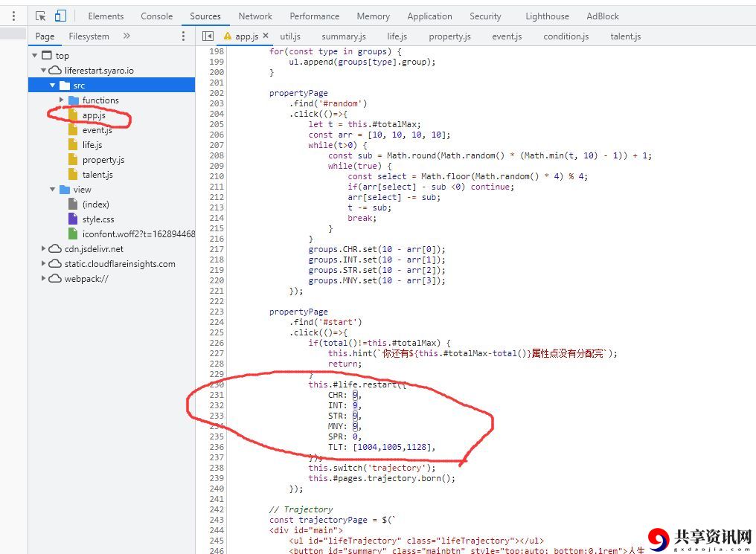This screenshot has height=554, width=756.
Task: Close the app.js editor tab
Action: coord(266,36)
